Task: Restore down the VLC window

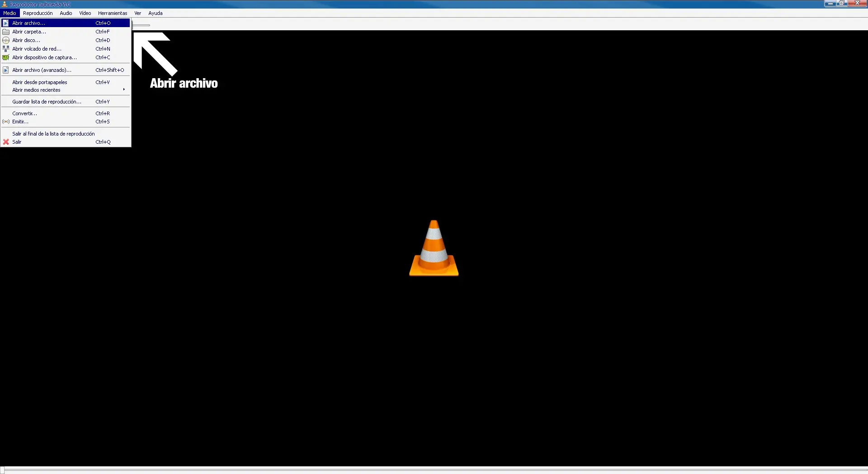Action: point(842,3)
